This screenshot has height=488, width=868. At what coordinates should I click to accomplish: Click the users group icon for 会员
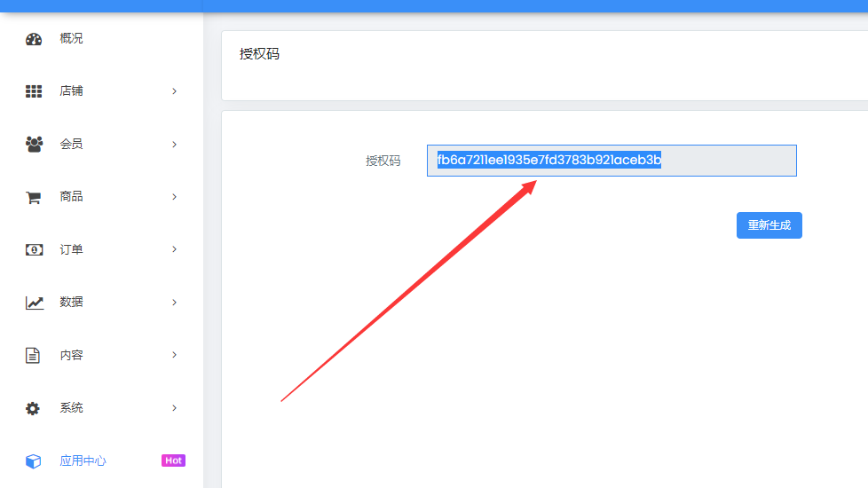(34, 144)
